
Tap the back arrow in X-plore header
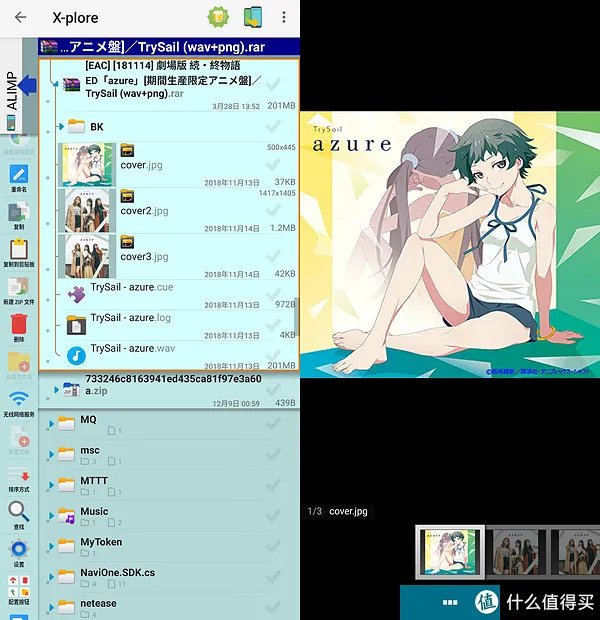click(x=20, y=18)
